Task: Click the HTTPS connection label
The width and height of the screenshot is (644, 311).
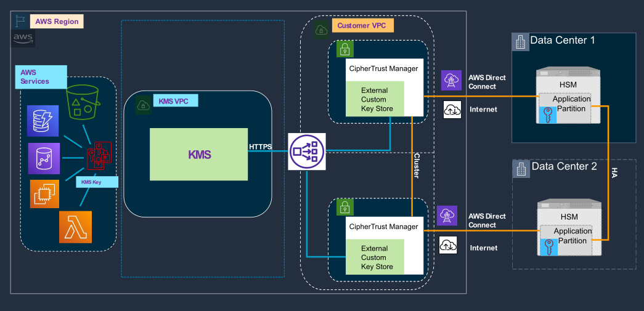Action: tap(260, 147)
